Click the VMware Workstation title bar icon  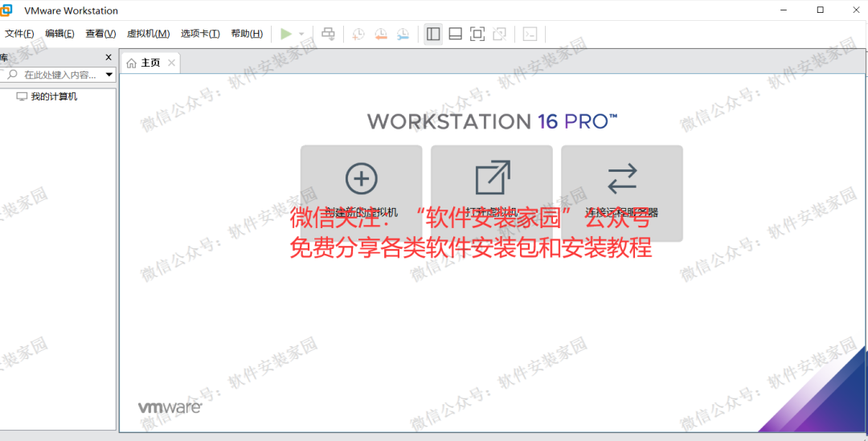(x=6, y=10)
